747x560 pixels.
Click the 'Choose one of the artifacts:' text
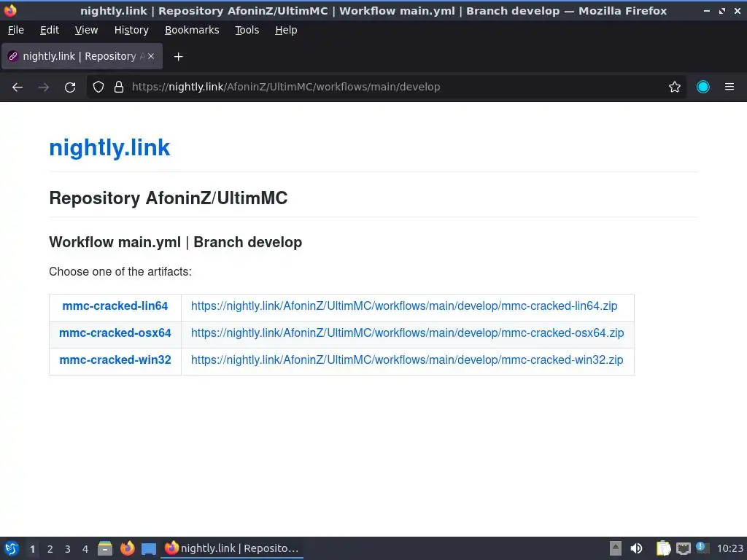coord(120,271)
